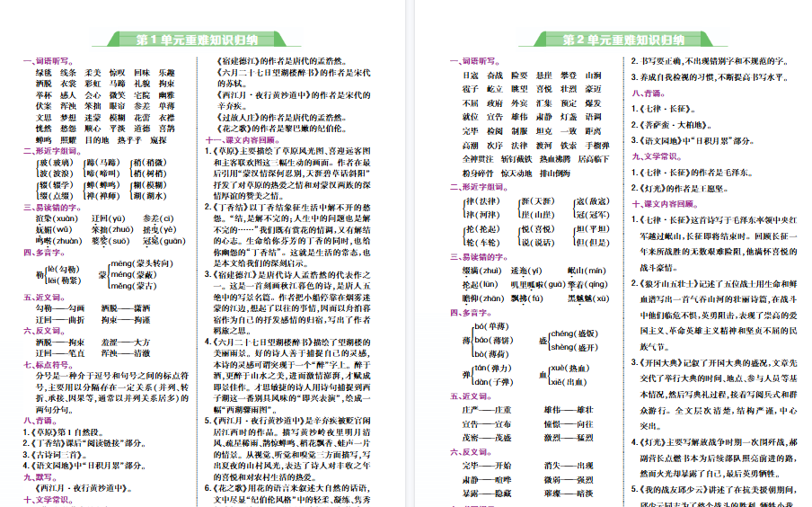Click the reading 'chéng(盛饭)'
This screenshot has width=812, height=507.
[x=574, y=334]
